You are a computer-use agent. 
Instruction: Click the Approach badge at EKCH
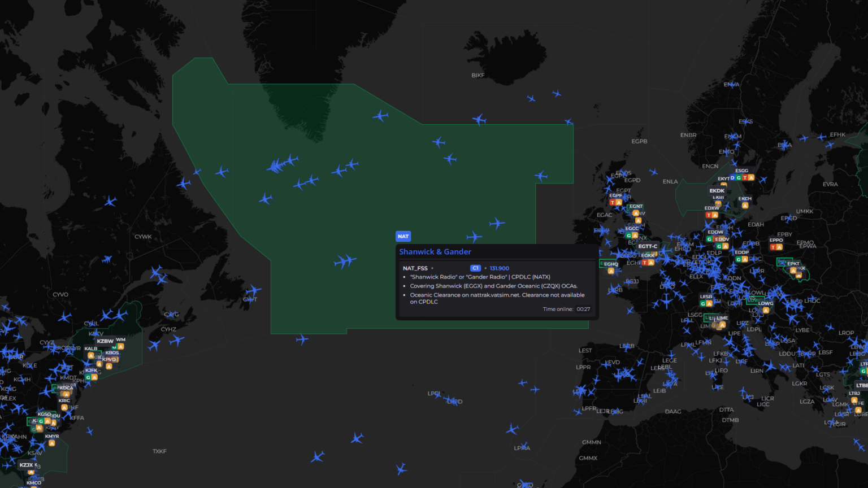[745, 206]
